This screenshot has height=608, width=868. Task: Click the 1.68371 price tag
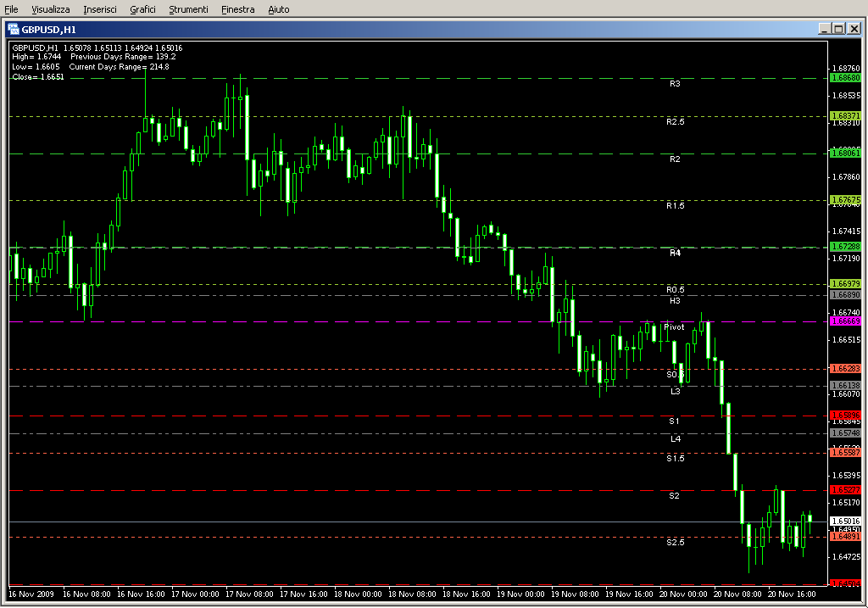pyautogui.click(x=845, y=115)
